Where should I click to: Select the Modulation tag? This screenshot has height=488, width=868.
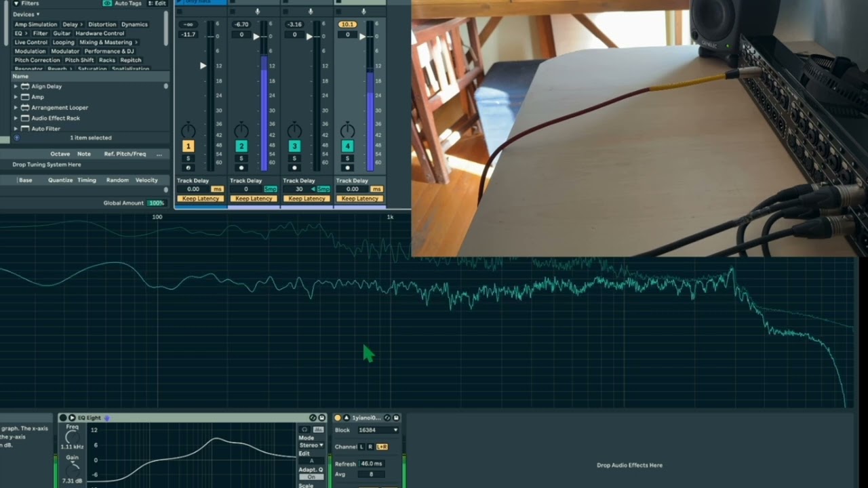(x=31, y=51)
